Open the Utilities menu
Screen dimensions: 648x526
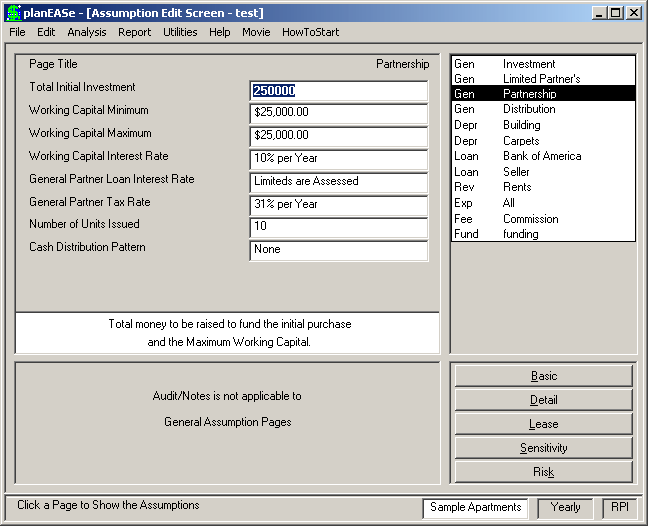180,32
